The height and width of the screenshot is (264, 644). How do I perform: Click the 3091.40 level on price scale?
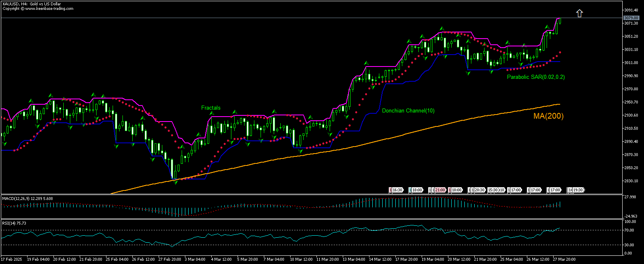coord(631,9)
